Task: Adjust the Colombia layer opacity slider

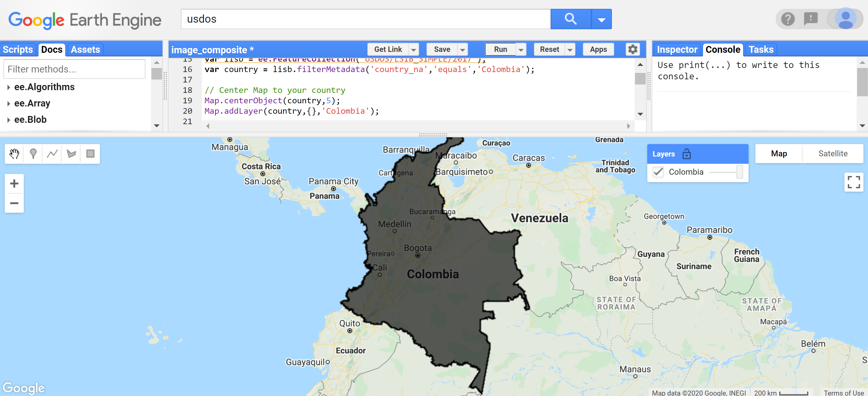Action: (x=739, y=172)
